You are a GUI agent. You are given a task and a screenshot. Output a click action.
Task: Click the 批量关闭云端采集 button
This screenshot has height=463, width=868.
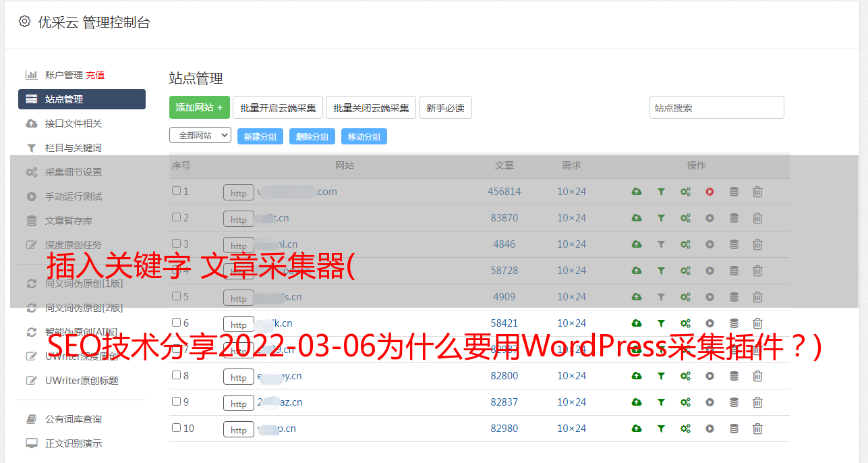(372, 107)
